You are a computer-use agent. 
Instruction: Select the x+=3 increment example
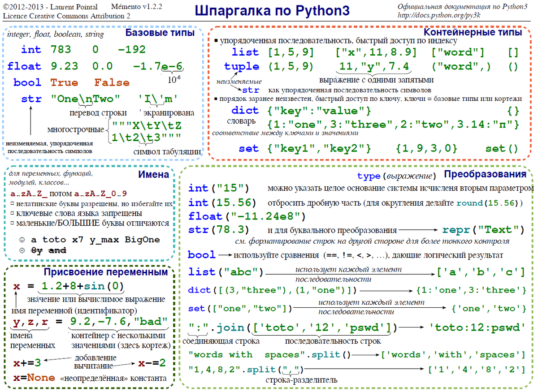[27, 362]
